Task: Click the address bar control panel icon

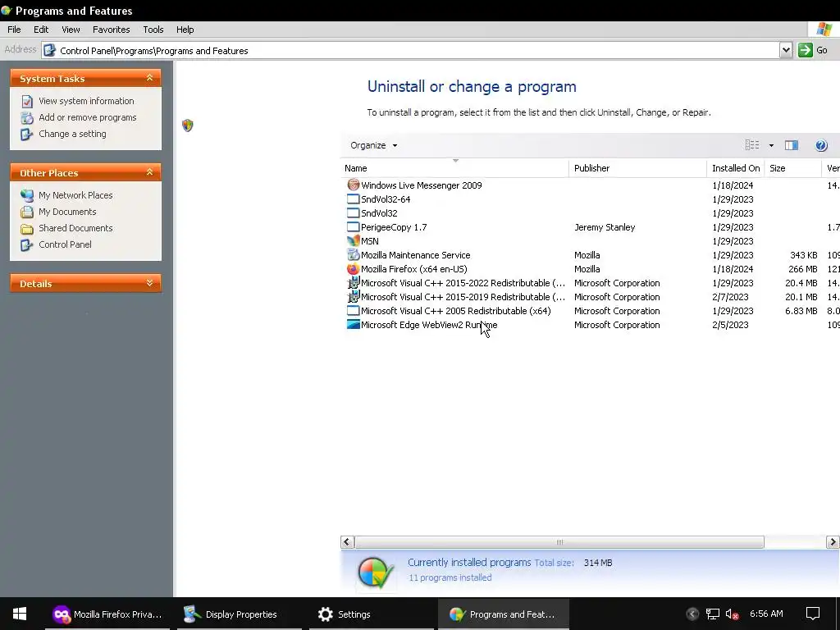Action: 49,50
